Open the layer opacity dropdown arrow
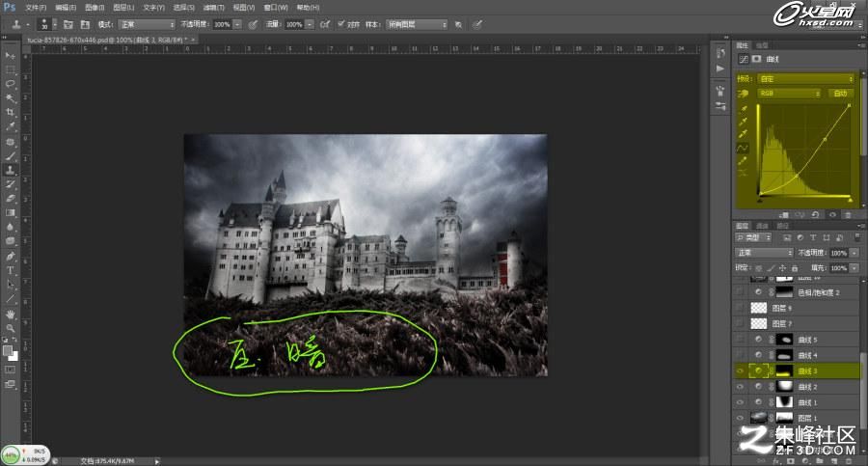 pos(854,253)
